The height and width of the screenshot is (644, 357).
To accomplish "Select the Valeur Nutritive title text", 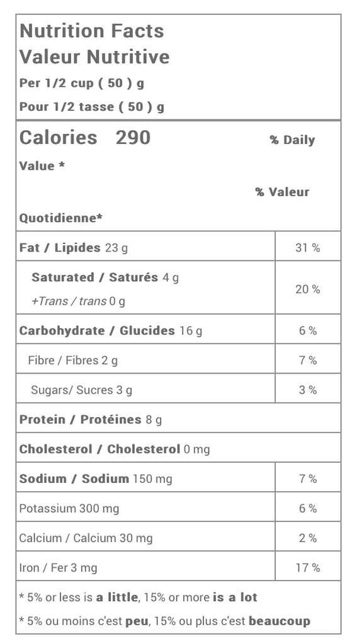I will 94,57.
